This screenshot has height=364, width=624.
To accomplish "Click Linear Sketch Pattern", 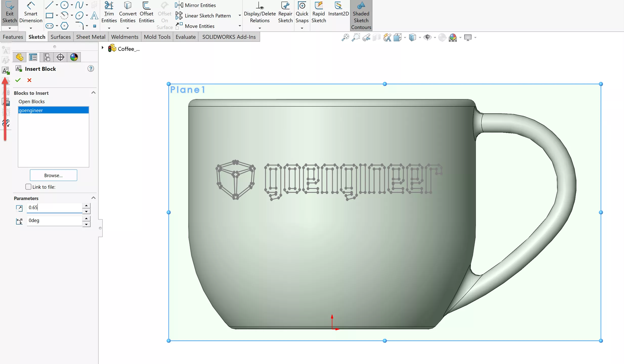I will [203, 16].
